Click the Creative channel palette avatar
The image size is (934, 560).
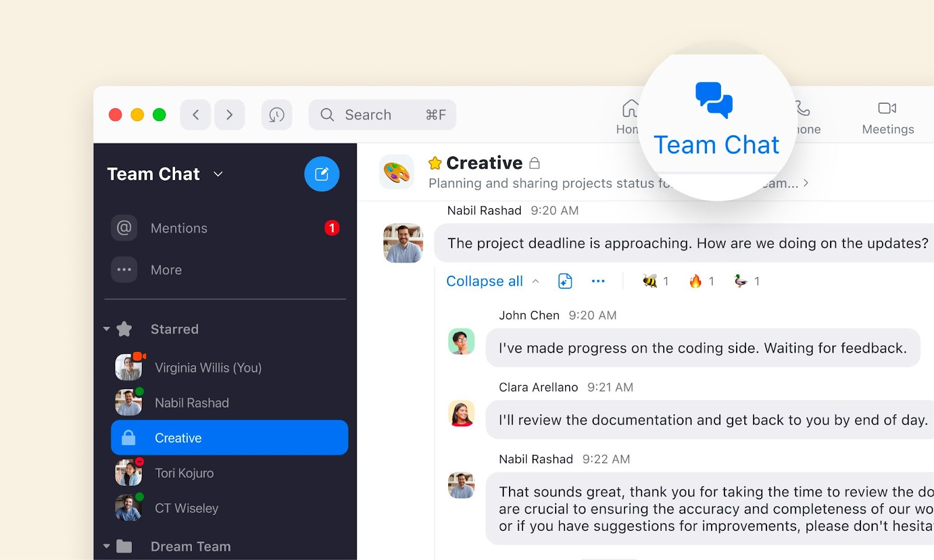point(396,172)
